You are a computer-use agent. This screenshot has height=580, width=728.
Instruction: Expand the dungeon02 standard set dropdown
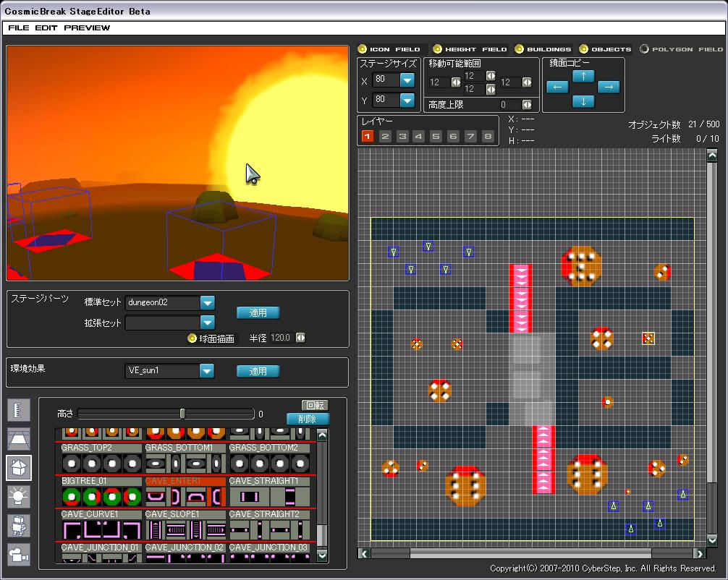207,303
